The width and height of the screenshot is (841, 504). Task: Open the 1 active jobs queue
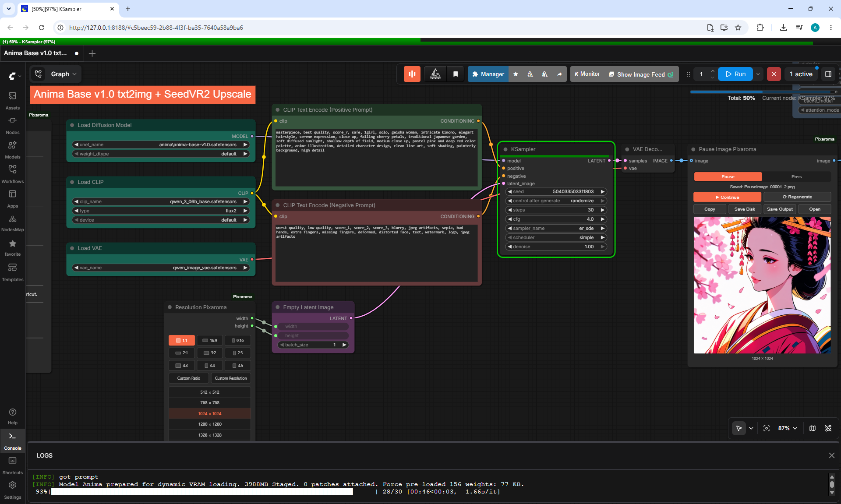[x=801, y=74]
